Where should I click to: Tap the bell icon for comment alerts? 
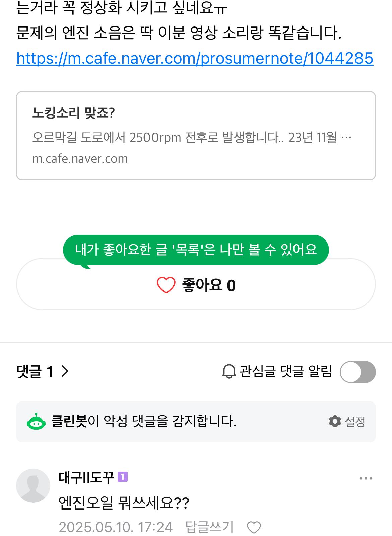[229, 372]
